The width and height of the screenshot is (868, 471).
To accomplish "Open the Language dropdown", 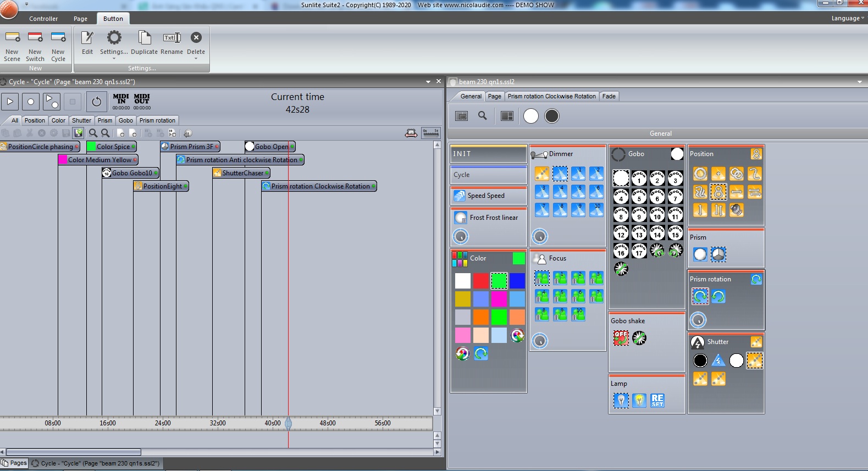I will [x=847, y=18].
